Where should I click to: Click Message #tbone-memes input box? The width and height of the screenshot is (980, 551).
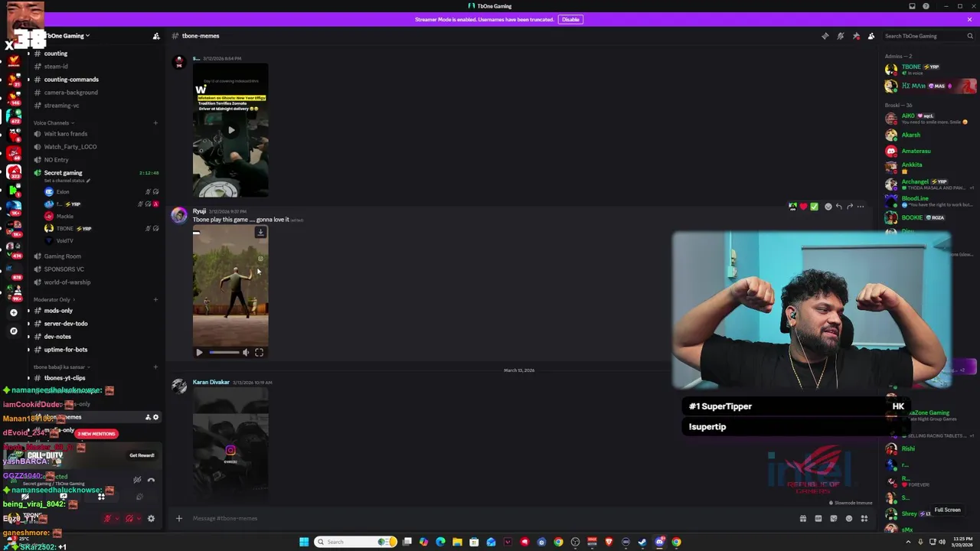[490, 519]
